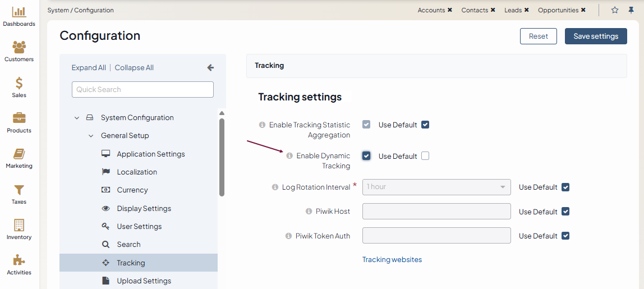Click info icon beside Piwik Host
Viewport: 644px width, 289px height.
pos(309,212)
